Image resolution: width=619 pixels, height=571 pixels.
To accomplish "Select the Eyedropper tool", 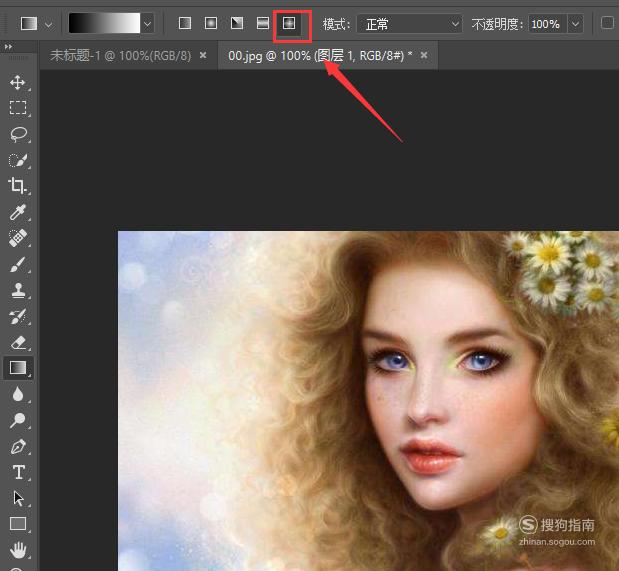I will tap(18, 212).
